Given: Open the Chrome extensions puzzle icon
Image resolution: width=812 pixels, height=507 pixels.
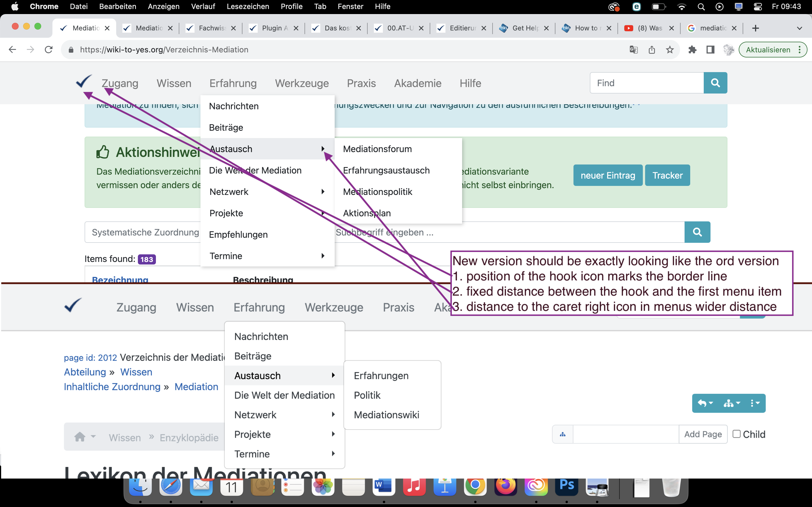Looking at the screenshot, I should 692,50.
